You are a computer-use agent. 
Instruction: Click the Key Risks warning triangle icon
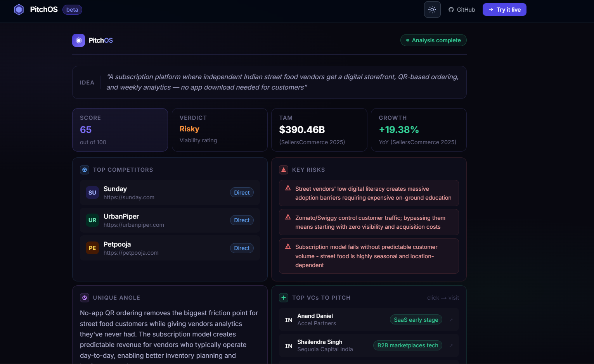[x=284, y=170]
